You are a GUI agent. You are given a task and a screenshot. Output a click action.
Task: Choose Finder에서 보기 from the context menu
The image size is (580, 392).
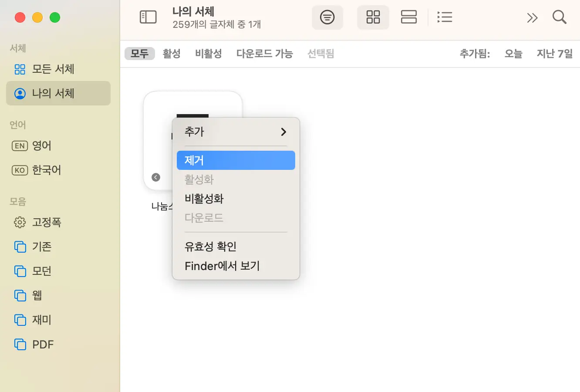[x=236, y=266]
